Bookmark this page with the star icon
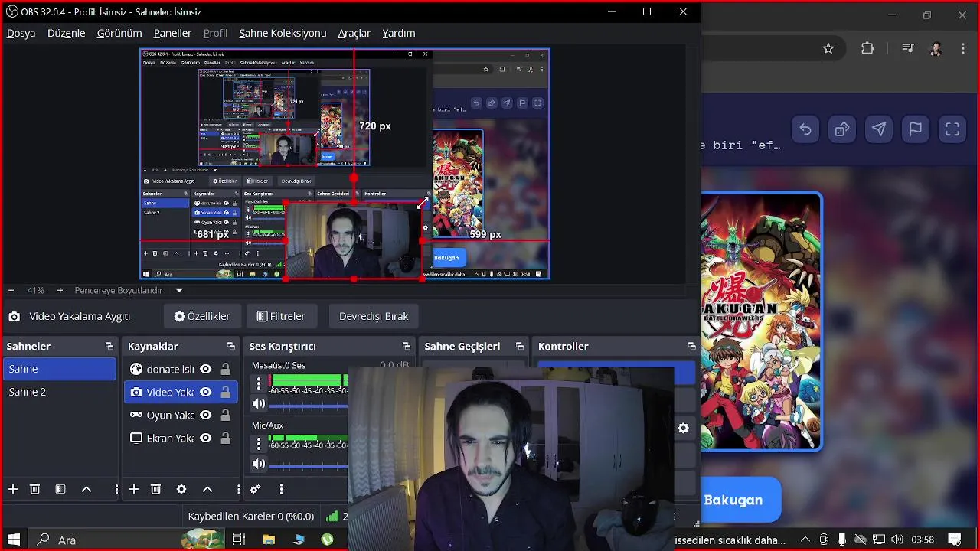The height and width of the screenshot is (551, 980). pyautogui.click(x=828, y=48)
